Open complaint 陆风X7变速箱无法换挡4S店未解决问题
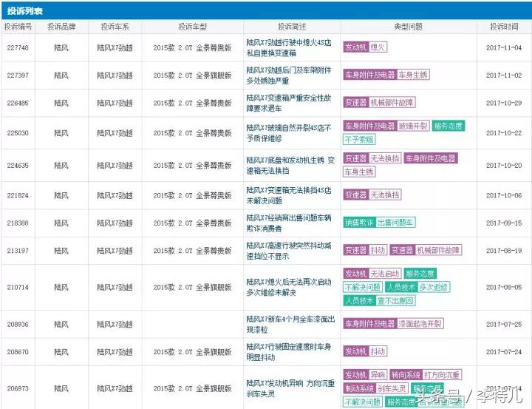The height and width of the screenshot is (409, 532). click(x=289, y=195)
